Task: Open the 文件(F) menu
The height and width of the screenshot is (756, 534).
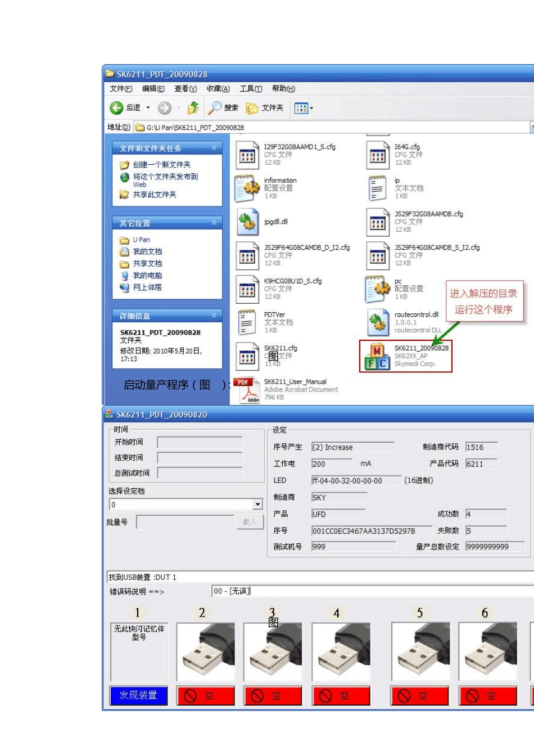Action: coord(121,89)
